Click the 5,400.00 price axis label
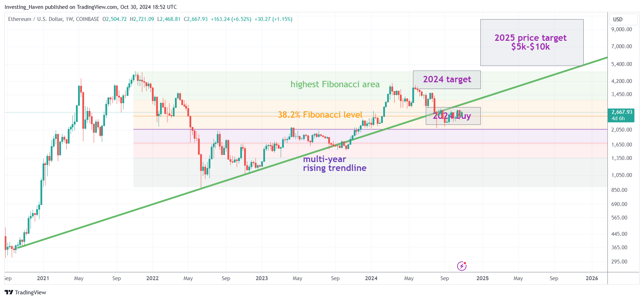This screenshot has height=300, width=644. (622, 64)
